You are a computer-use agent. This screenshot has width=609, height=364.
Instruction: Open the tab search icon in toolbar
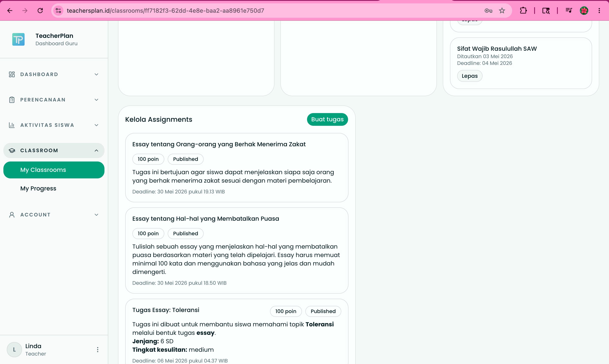click(546, 11)
